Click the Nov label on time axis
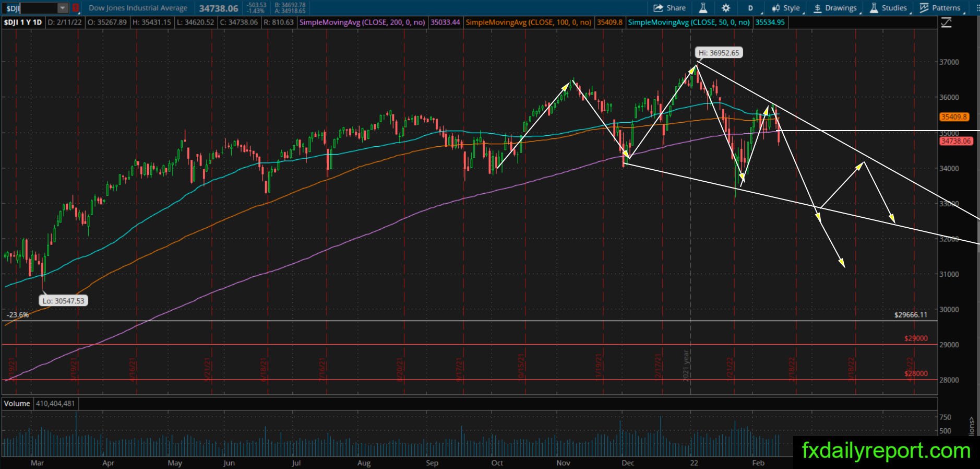This screenshot has height=469, width=980. pyautogui.click(x=564, y=463)
